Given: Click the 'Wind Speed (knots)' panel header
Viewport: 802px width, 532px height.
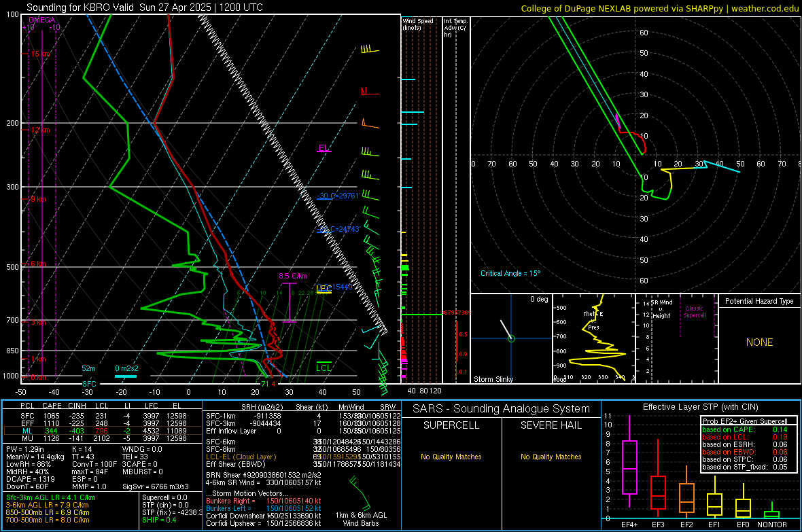Looking at the screenshot, I should [418, 24].
